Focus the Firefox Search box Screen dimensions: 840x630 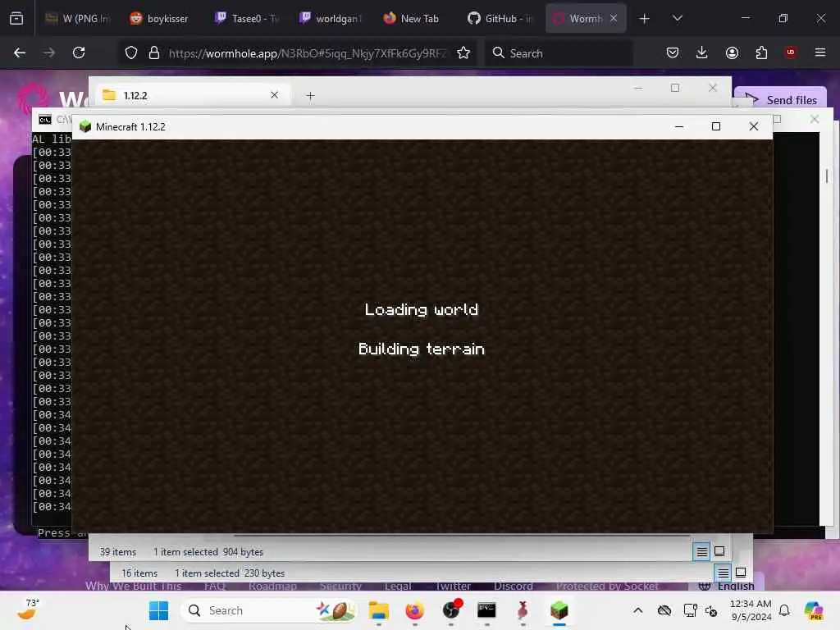(x=559, y=53)
